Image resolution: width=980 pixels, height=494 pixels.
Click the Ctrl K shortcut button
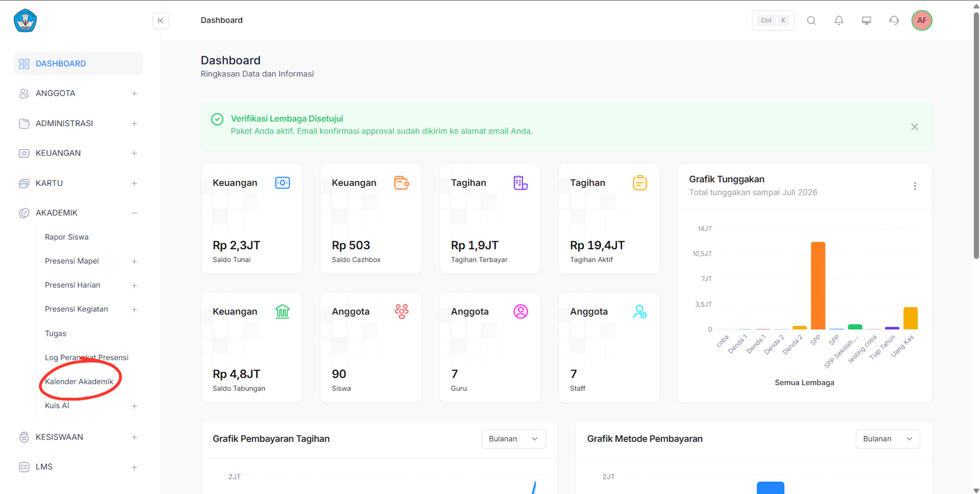click(773, 20)
